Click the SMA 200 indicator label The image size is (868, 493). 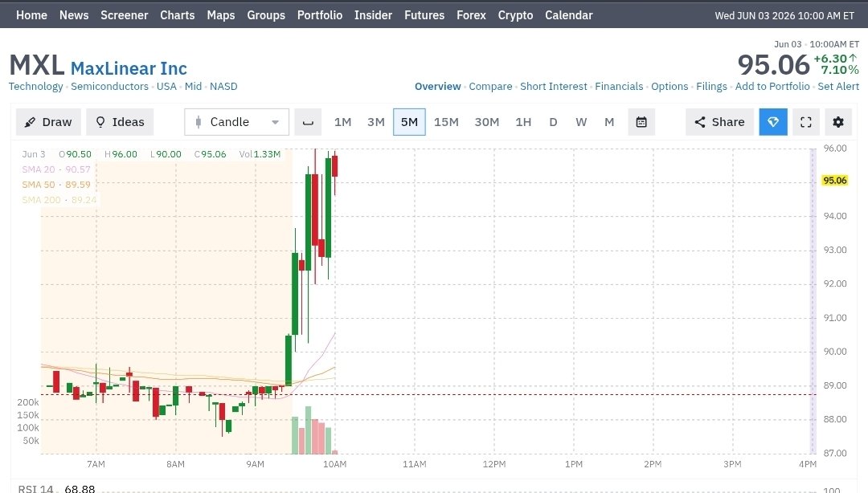coord(59,200)
